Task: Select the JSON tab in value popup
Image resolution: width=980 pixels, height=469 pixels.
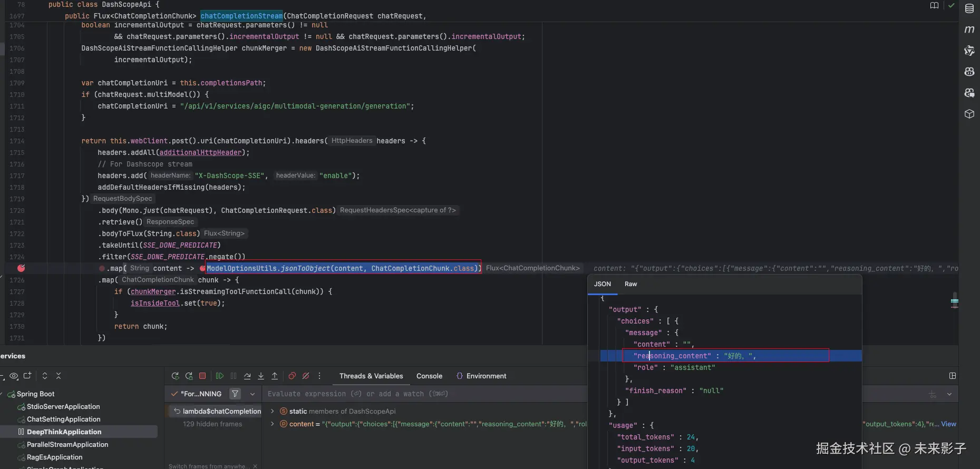Action: point(603,284)
